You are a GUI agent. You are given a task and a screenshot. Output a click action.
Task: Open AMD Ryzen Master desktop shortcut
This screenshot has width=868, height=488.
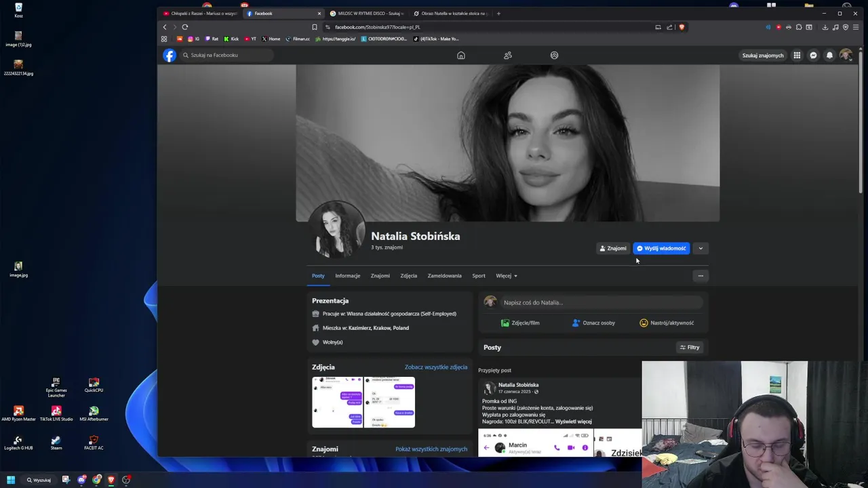tap(18, 413)
